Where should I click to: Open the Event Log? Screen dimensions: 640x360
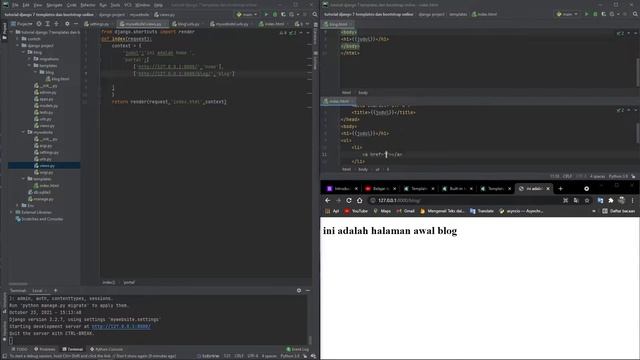pos(298,349)
